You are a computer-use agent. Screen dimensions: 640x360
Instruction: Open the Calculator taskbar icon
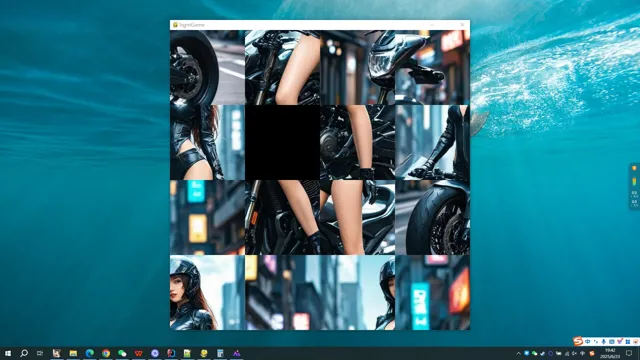(220, 353)
